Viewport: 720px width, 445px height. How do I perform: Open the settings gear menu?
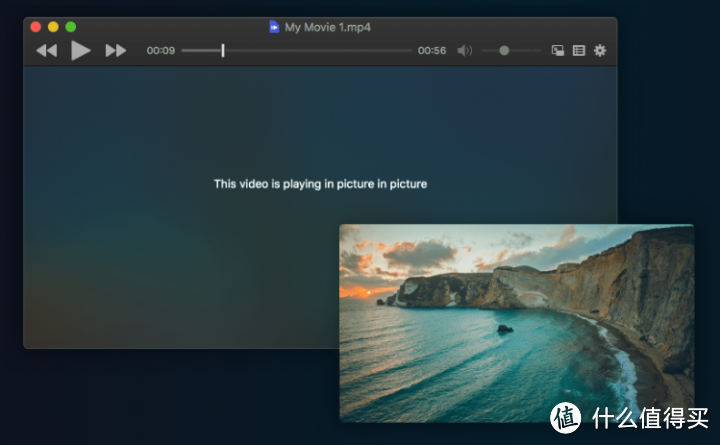(600, 50)
